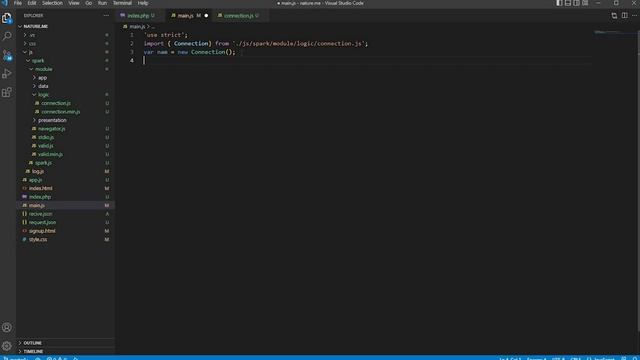Expand the TIMELINE section
Screen dimensions: 640x360
click(x=65, y=351)
